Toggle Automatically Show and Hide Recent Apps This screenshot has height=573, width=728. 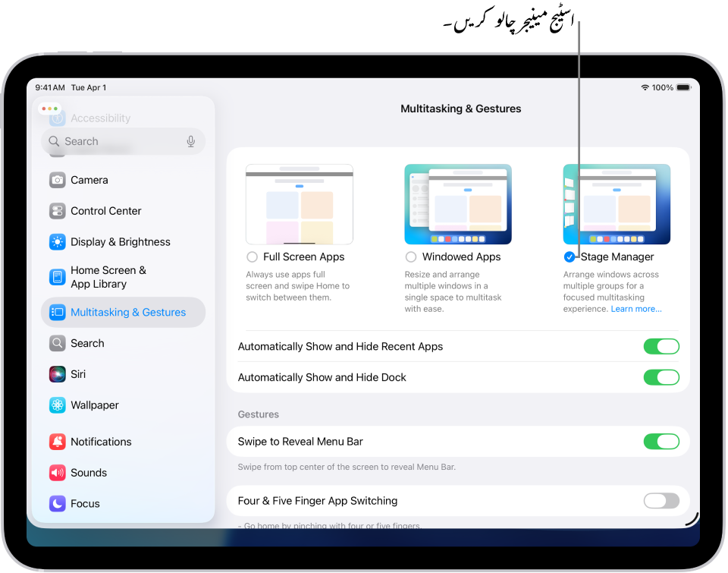661,346
